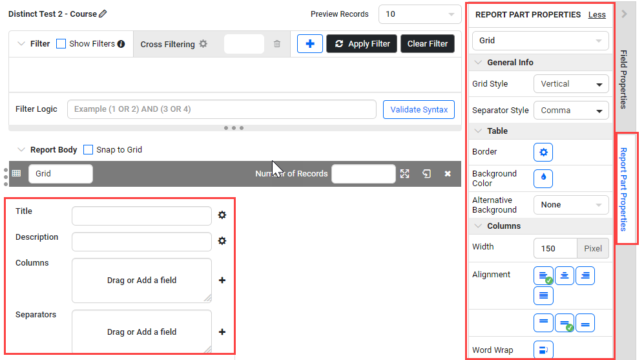Click Separators drop area
Screen dimensions: 644x360
[141, 331]
